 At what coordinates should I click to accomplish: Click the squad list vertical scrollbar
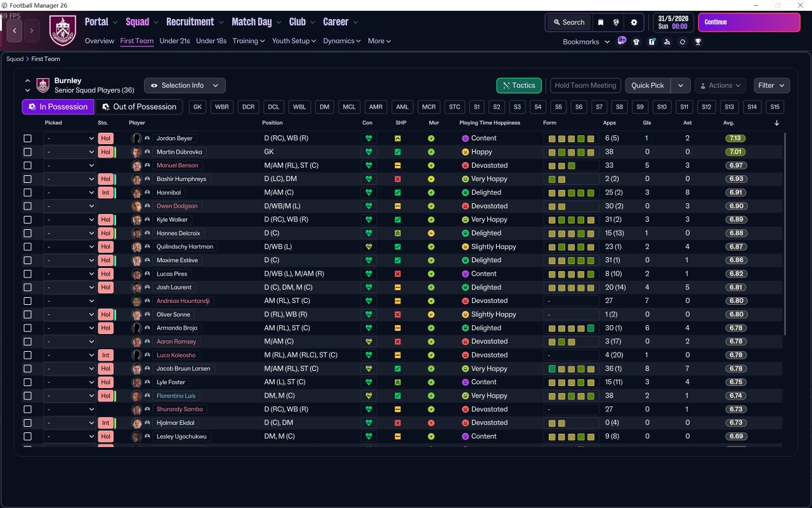pos(786,233)
